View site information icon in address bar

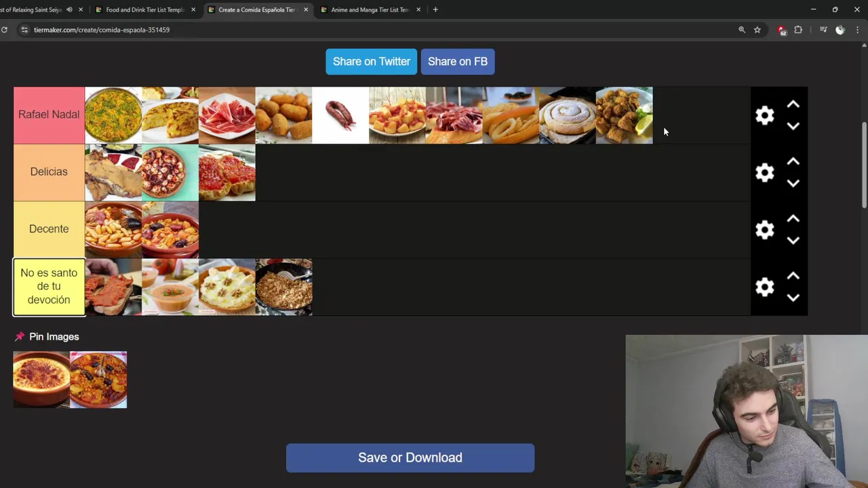[x=24, y=30]
